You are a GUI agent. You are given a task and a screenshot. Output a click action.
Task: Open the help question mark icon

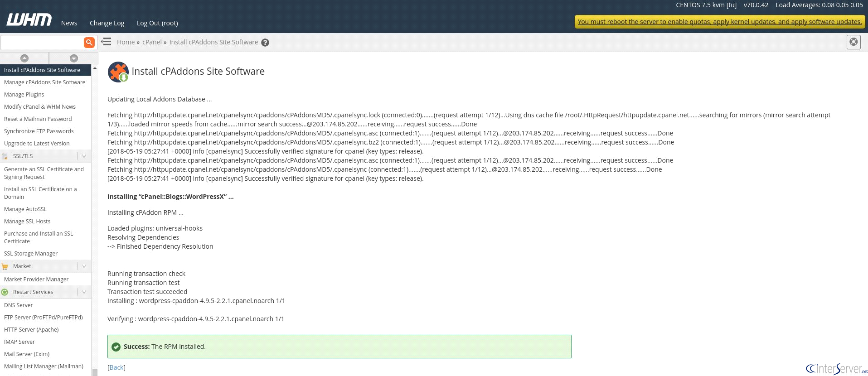[x=265, y=43]
